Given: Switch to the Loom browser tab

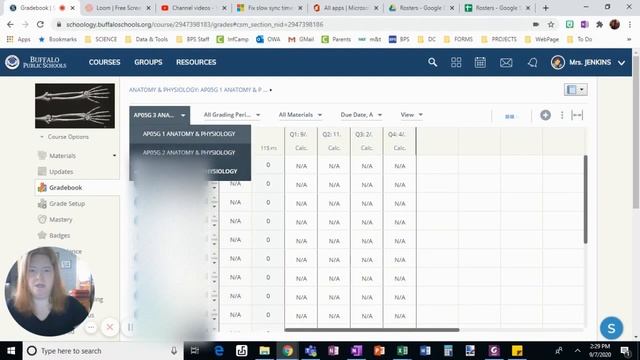Looking at the screenshot, I should click(x=118, y=8).
